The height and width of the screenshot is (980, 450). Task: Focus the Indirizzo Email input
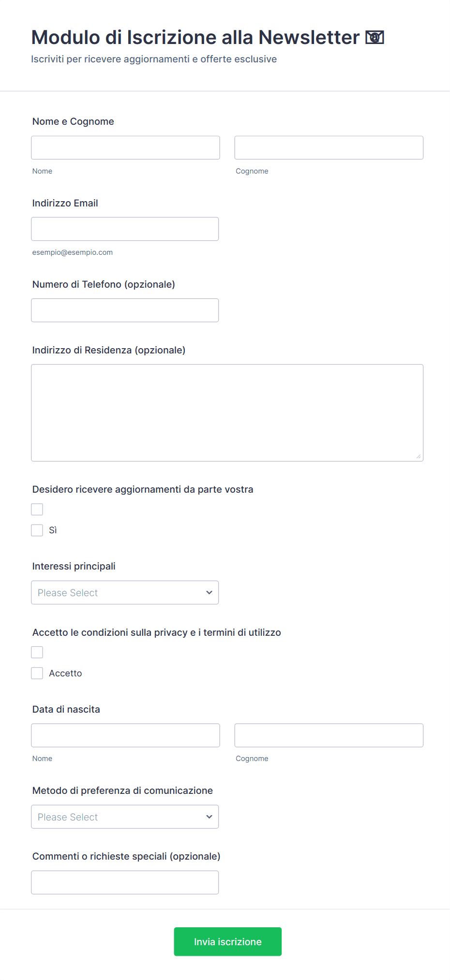[x=125, y=229]
